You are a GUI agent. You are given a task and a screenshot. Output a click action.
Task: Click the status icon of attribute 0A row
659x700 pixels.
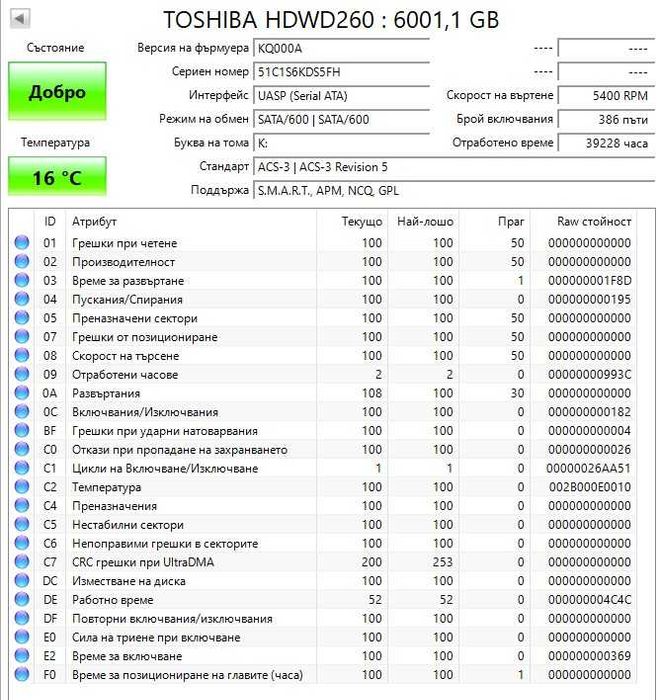coord(21,393)
